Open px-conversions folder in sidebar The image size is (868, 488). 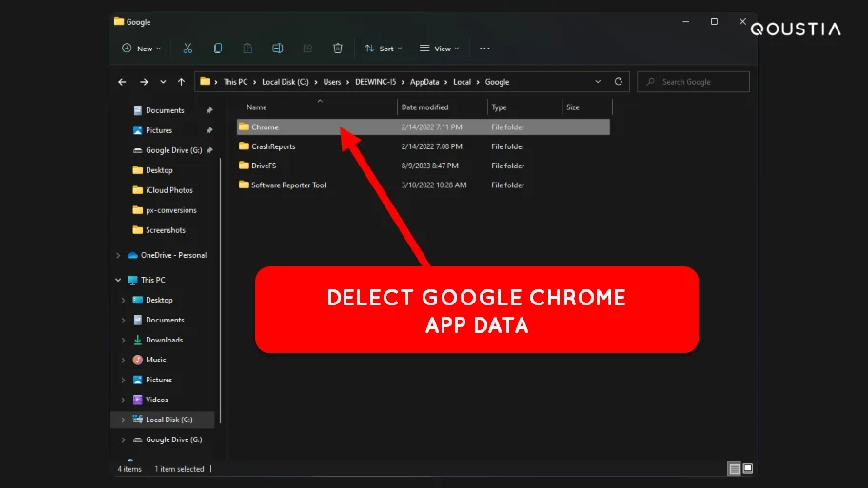[170, 210]
